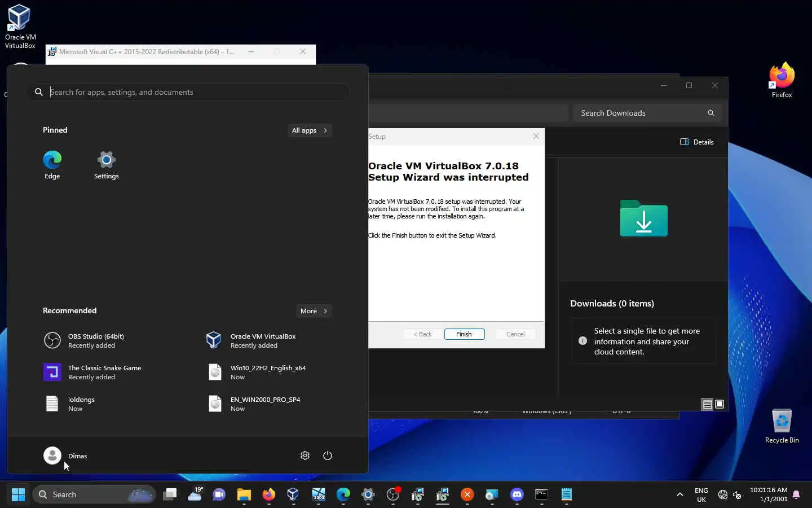Click the Windows Start button
Image resolution: width=812 pixels, height=508 pixels.
[x=18, y=494]
